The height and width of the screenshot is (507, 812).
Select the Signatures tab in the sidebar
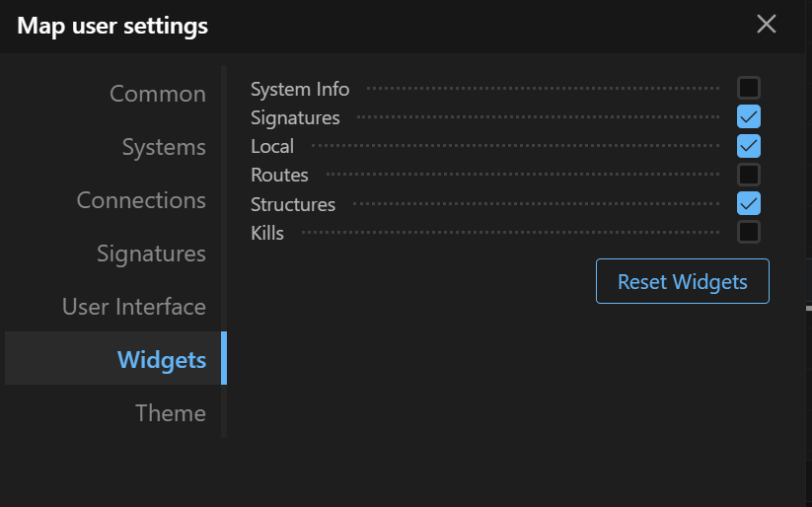point(151,253)
